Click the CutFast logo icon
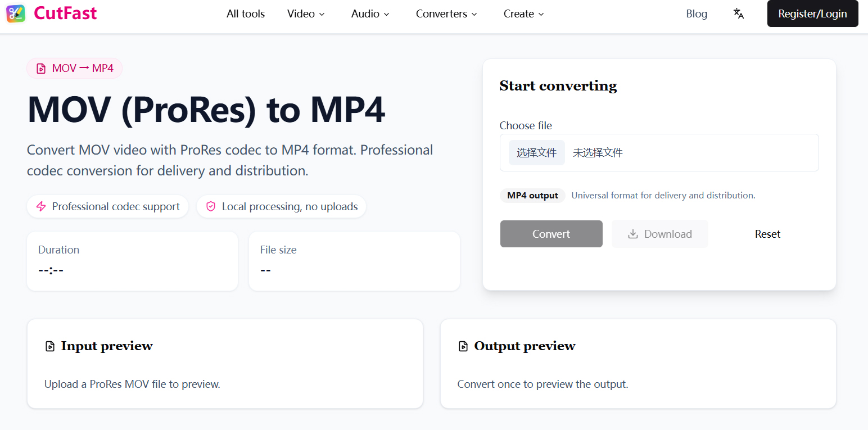The width and height of the screenshot is (868, 430). point(15,13)
